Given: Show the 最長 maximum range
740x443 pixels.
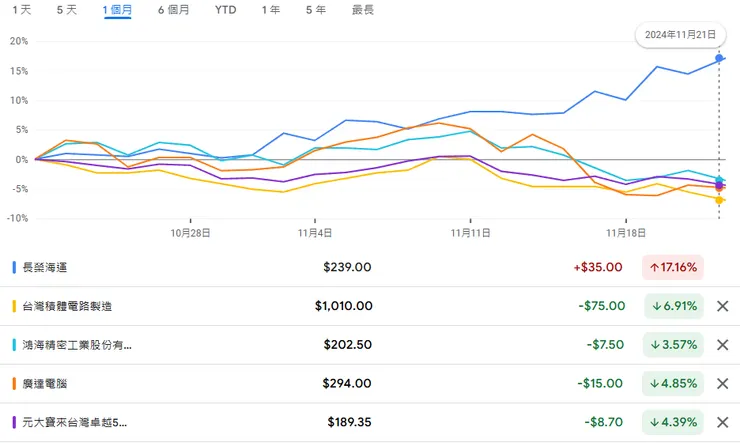Looking at the screenshot, I should tap(363, 9).
